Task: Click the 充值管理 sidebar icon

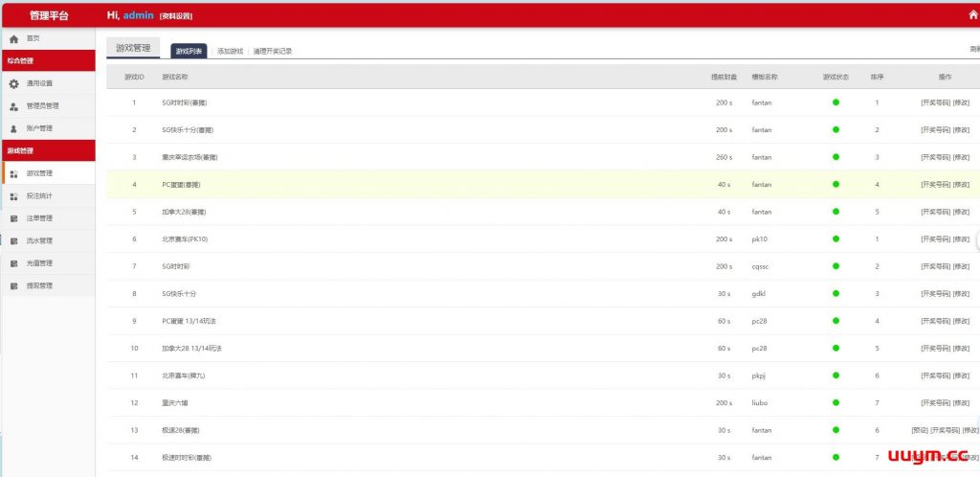Action: coord(13,263)
